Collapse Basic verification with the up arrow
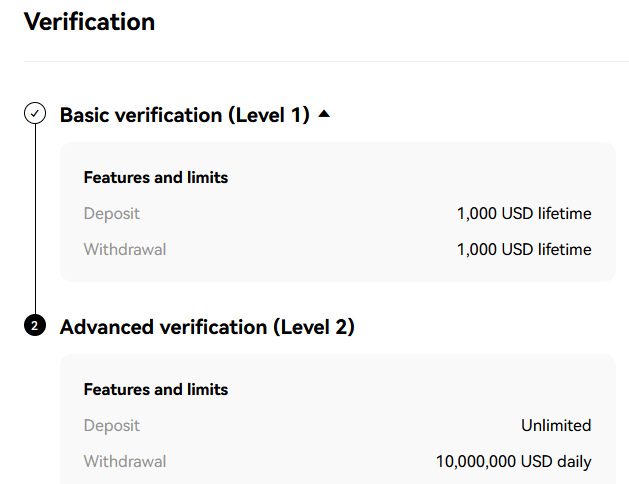 coord(324,114)
